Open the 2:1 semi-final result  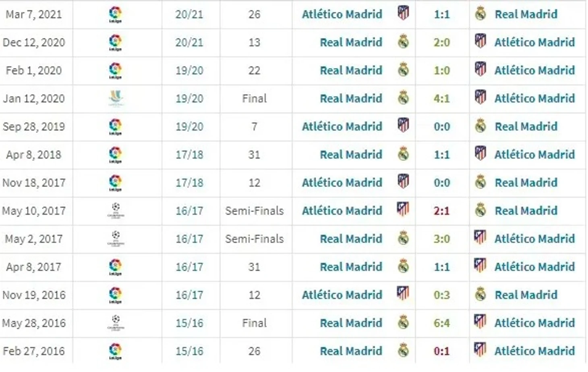coord(442,211)
